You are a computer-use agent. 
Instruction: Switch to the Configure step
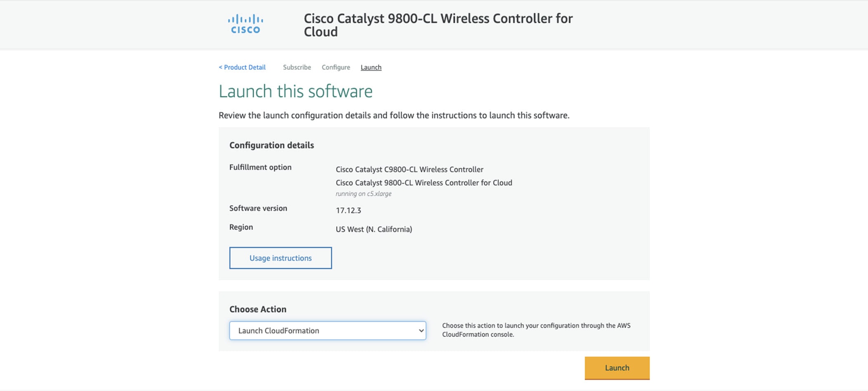point(336,67)
